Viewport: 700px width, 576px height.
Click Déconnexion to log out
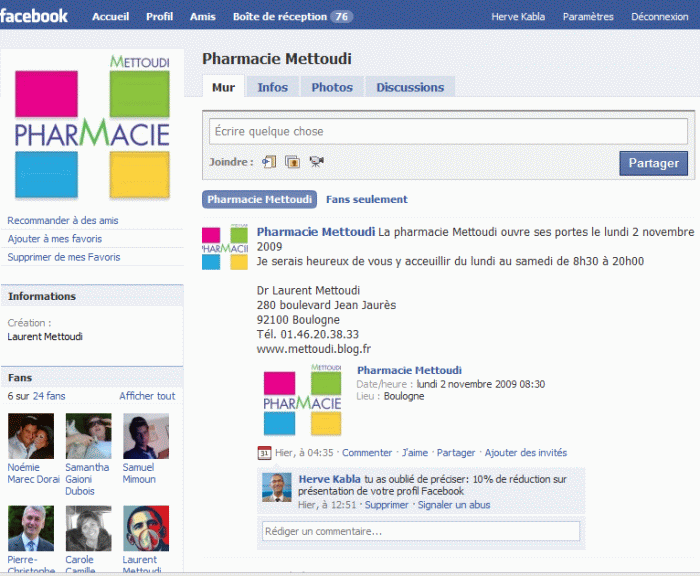tap(659, 17)
